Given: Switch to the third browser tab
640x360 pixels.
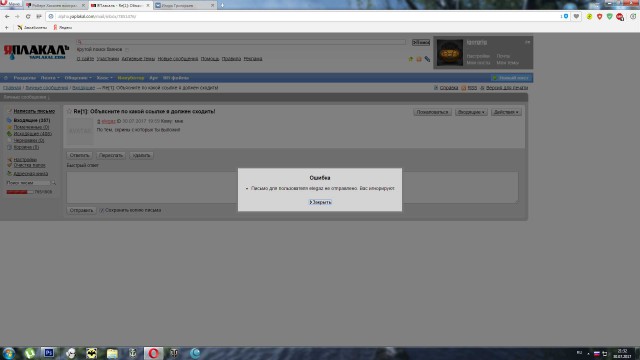Looking at the screenshot, I should (x=185, y=5).
